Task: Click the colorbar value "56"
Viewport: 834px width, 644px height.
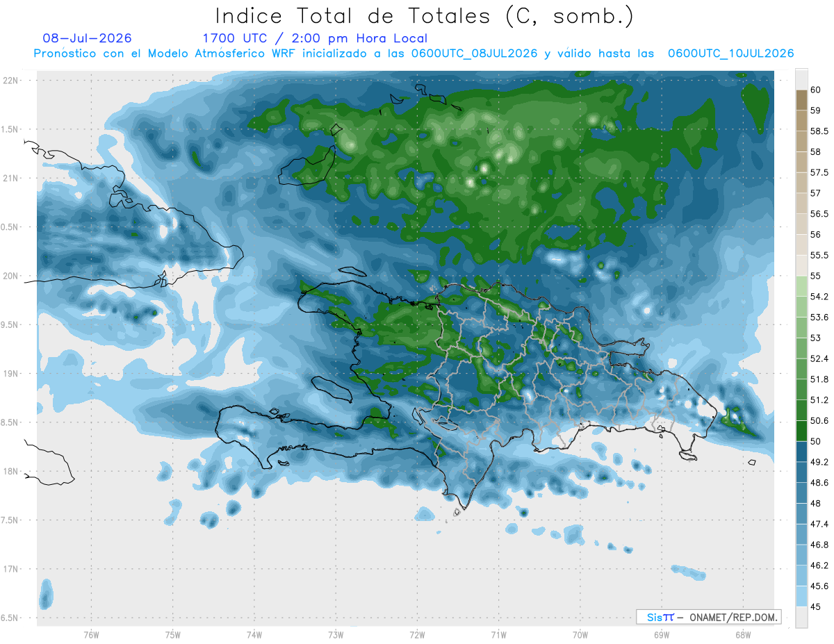Action: point(816,235)
